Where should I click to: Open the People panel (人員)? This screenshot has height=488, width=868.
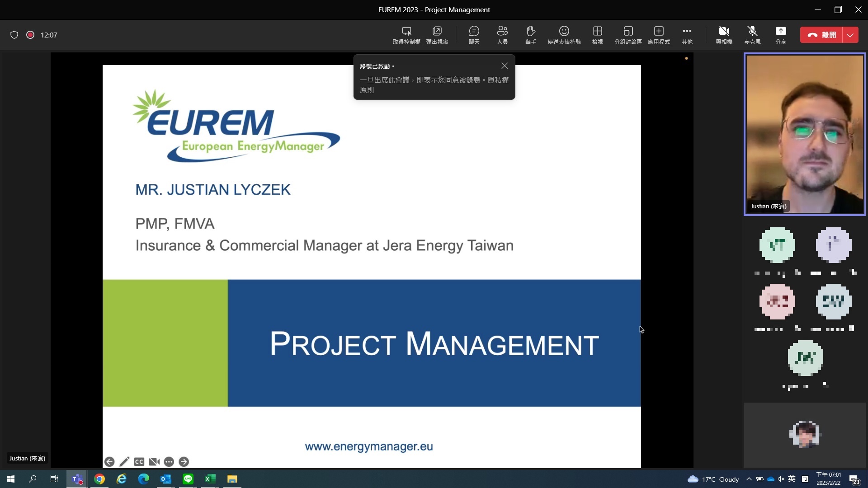(502, 35)
